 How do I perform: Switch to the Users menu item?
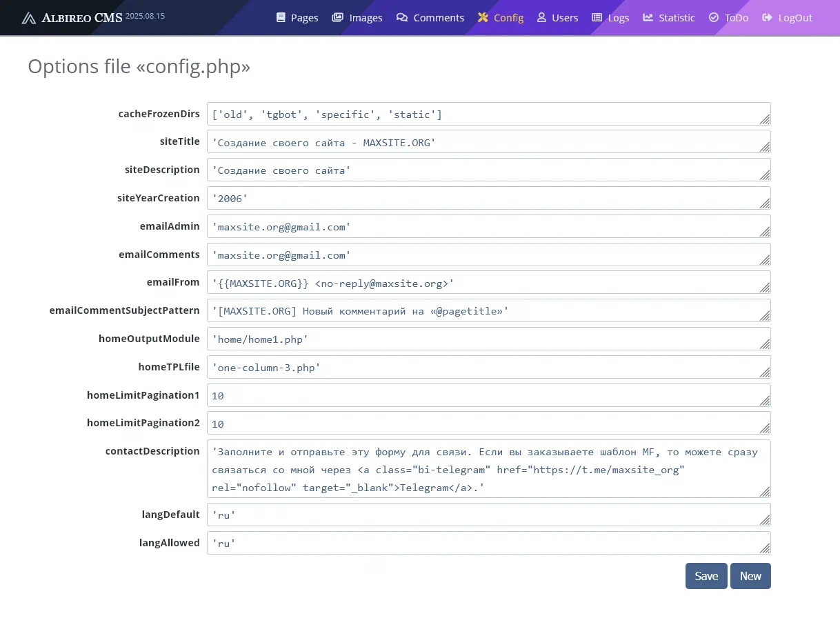click(x=557, y=17)
